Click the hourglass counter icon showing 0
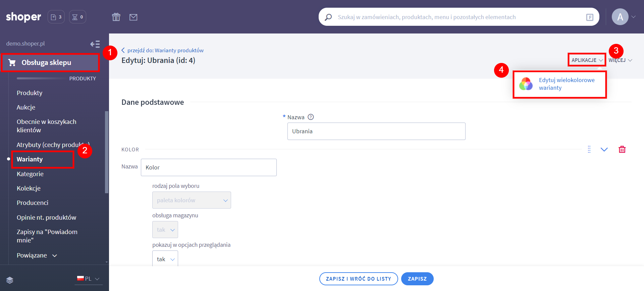This screenshot has height=291, width=644. [77, 17]
